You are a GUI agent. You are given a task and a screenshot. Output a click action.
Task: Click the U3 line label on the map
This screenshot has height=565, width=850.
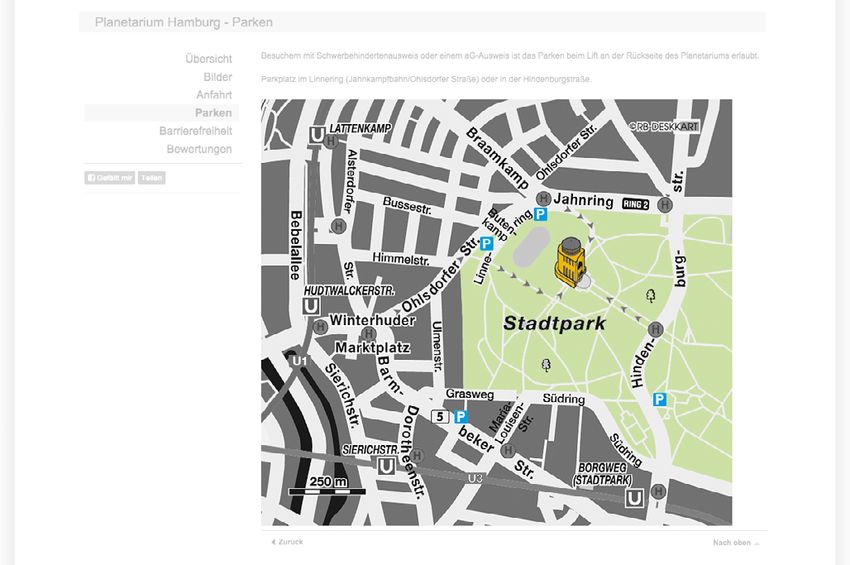[475, 478]
